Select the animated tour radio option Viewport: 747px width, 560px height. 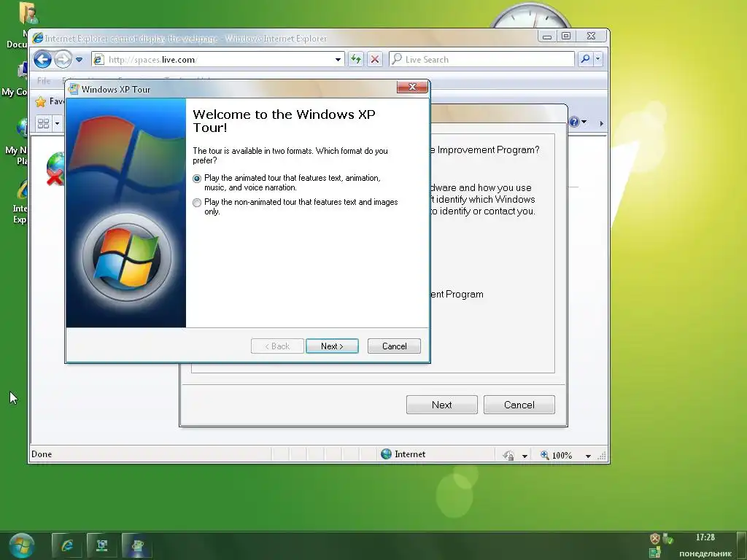197,179
